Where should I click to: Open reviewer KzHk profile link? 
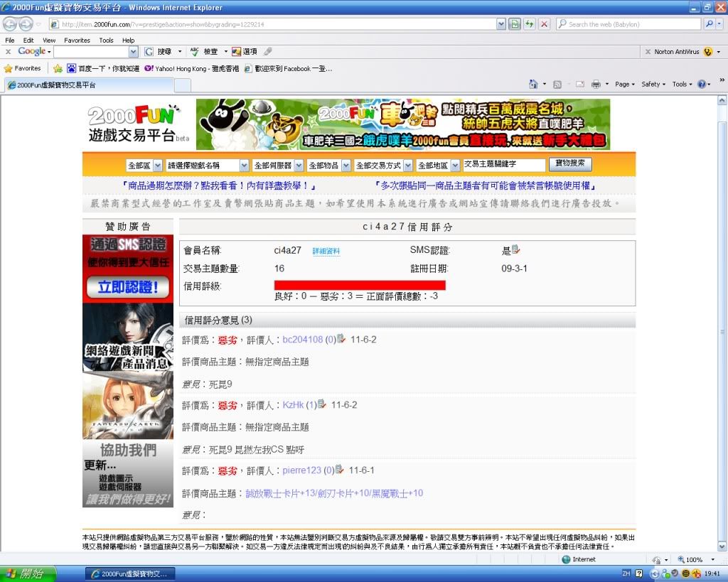[x=293, y=405]
